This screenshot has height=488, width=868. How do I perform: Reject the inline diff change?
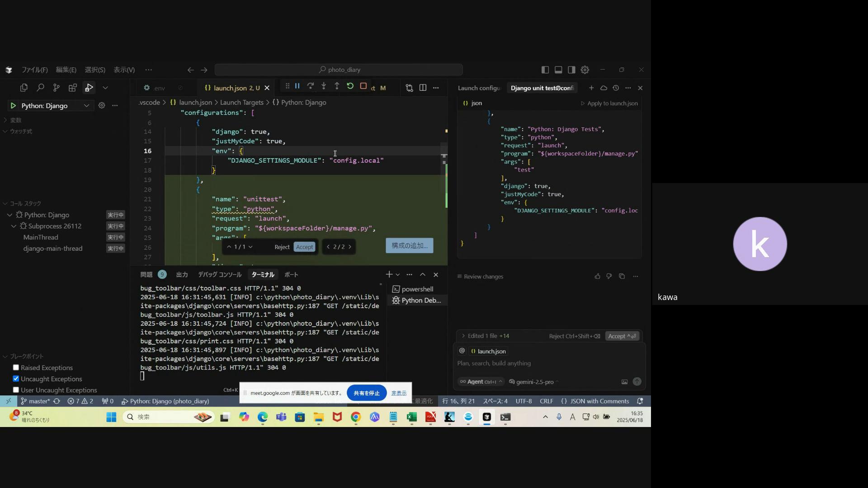click(x=282, y=247)
